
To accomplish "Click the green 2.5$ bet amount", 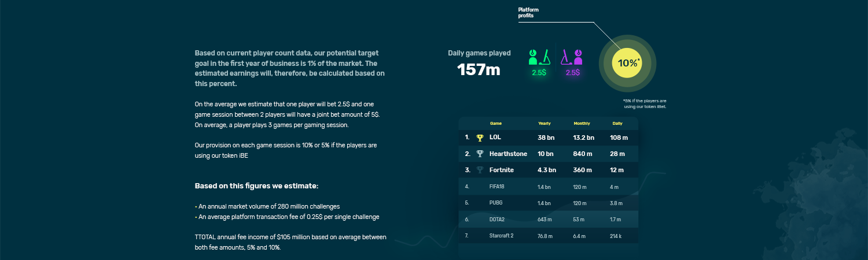I will [x=539, y=73].
